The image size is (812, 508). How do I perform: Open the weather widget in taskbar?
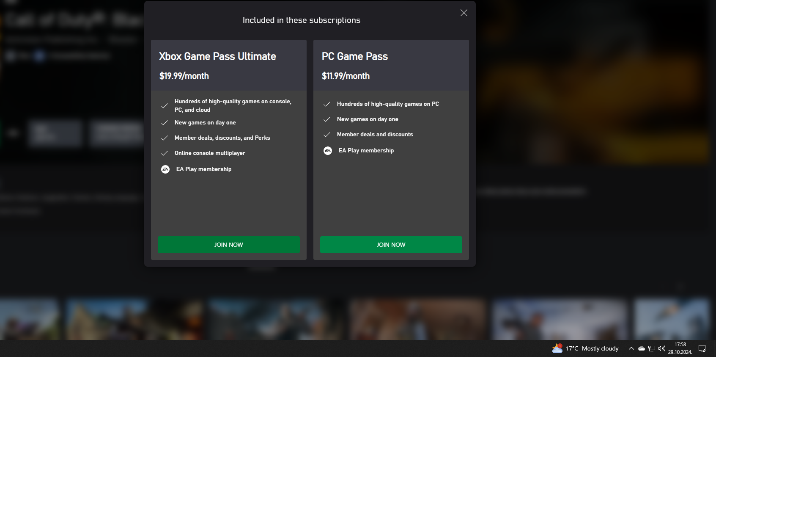pyautogui.click(x=585, y=348)
